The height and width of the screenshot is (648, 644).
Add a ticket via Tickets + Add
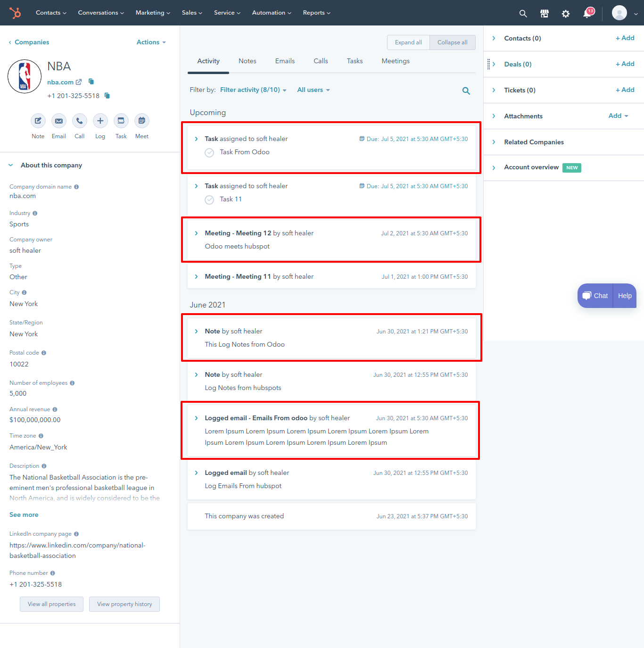pyautogui.click(x=625, y=90)
